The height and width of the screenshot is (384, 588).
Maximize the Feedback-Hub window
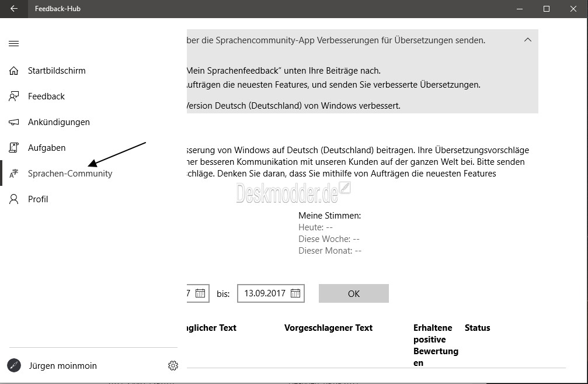(547, 9)
